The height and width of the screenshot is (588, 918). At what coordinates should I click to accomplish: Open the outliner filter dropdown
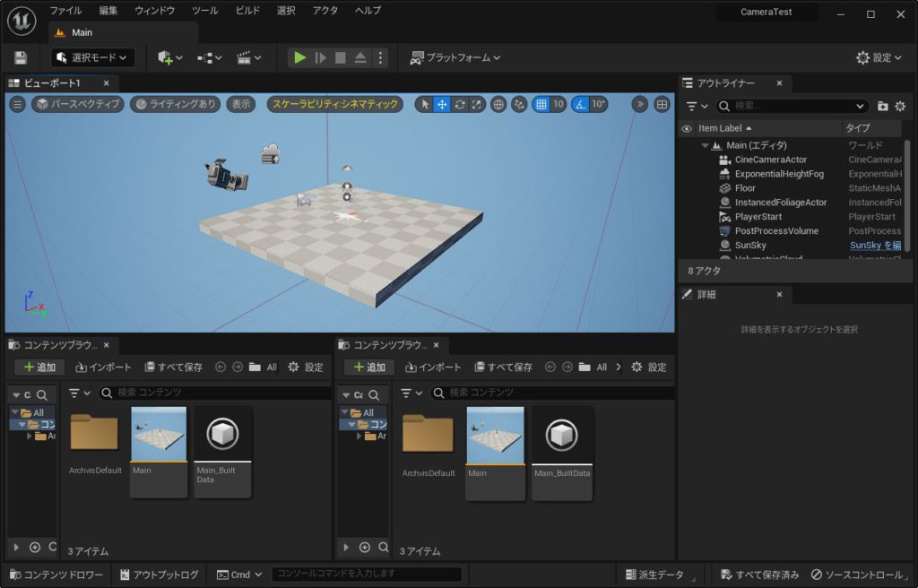(697, 106)
